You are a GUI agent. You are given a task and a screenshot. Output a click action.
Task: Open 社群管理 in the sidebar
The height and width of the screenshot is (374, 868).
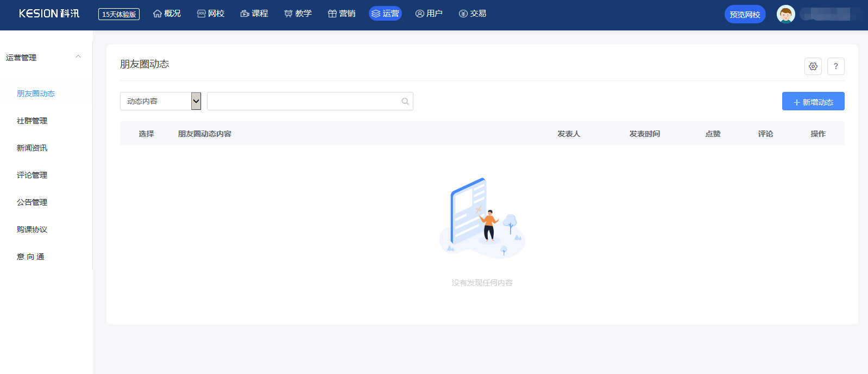click(32, 121)
